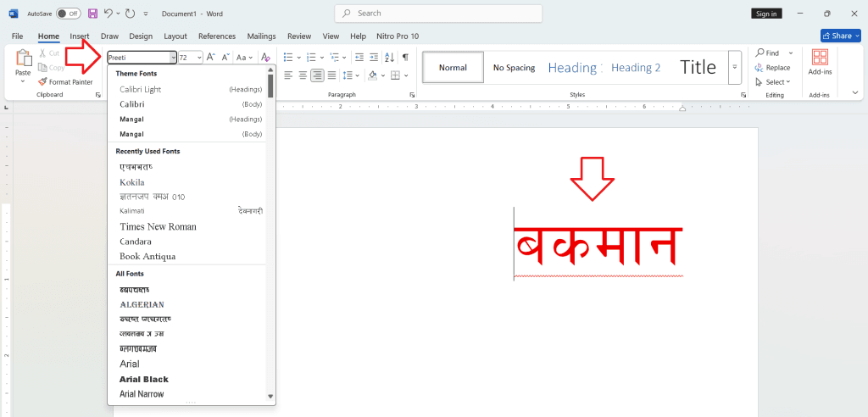868x417 pixels.
Task: Show paragraph marks pilcrow icon
Action: [x=405, y=57]
